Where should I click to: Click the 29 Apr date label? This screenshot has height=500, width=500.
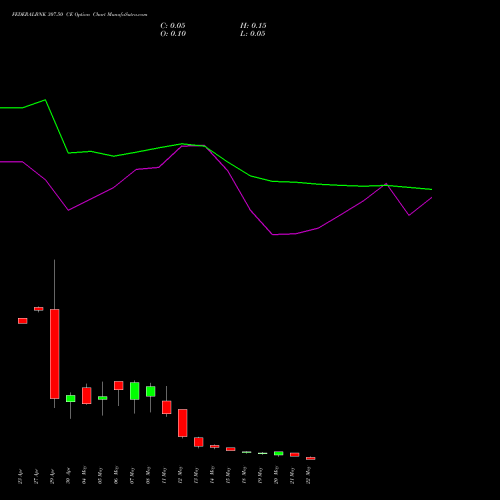[52, 476]
